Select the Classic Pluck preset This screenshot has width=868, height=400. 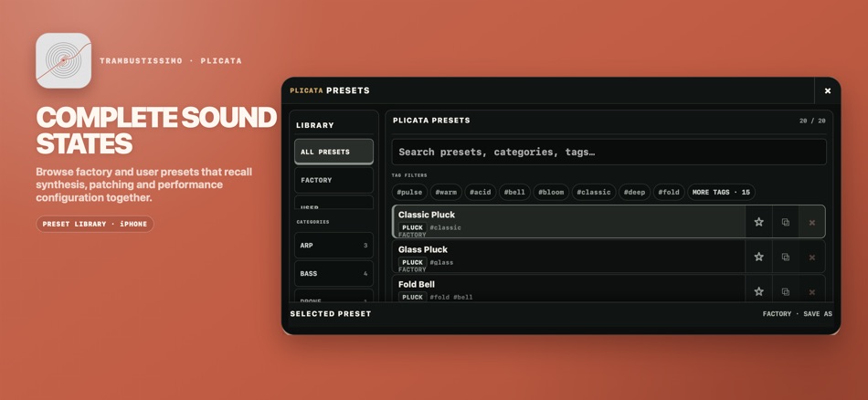568,222
